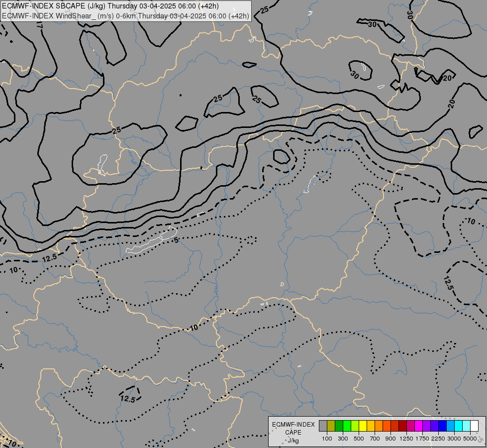Select the pure blue legend swatch
The height and width of the screenshot is (448, 487).
point(442,426)
